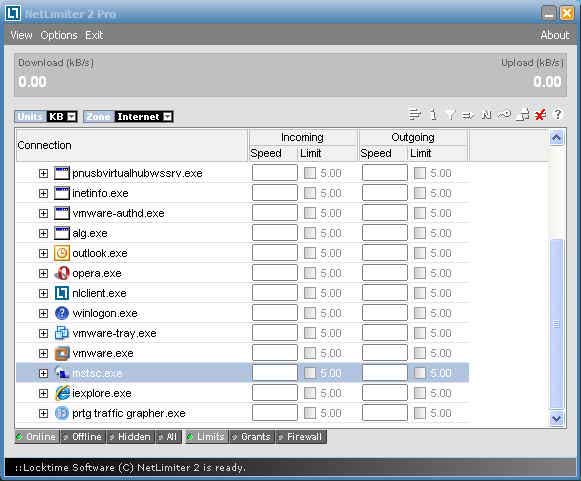
Task: Click the red X toolbar icon
Action: [x=540, y=115]
